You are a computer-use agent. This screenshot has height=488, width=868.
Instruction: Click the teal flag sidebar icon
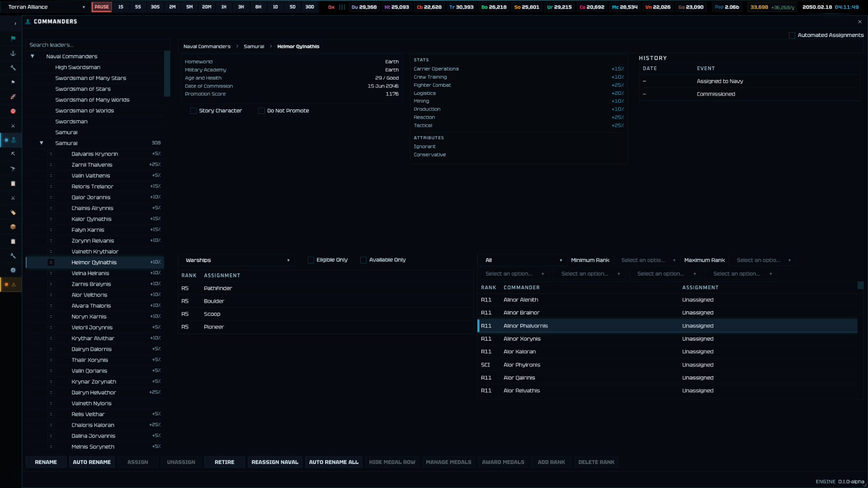[13, 38]
